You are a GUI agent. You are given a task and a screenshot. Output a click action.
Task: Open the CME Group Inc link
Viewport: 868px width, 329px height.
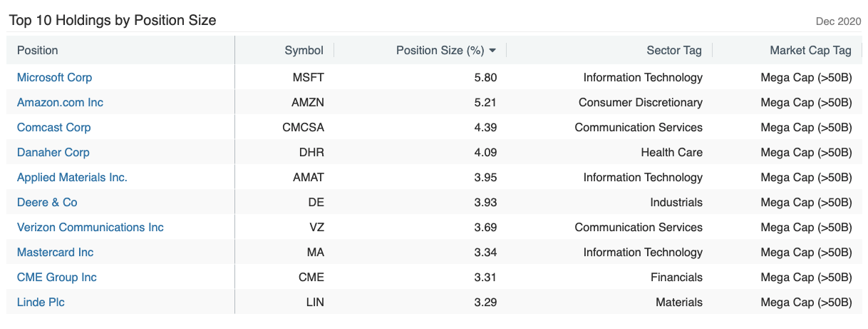[x=56, y=277]
